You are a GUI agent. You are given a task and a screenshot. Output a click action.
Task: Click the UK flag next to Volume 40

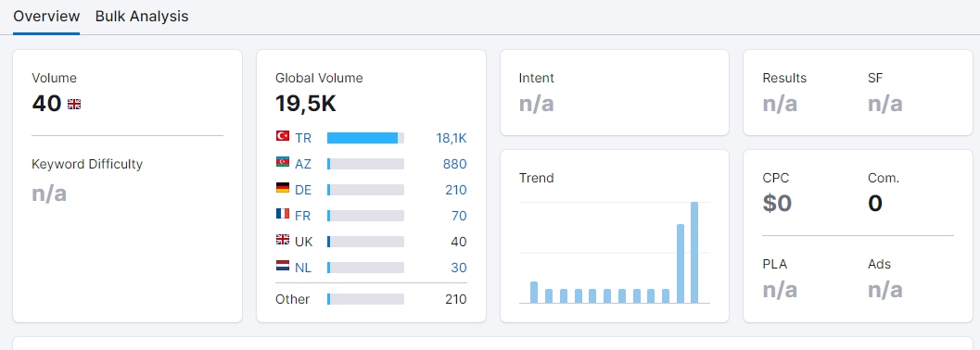(x=74, y=105)
